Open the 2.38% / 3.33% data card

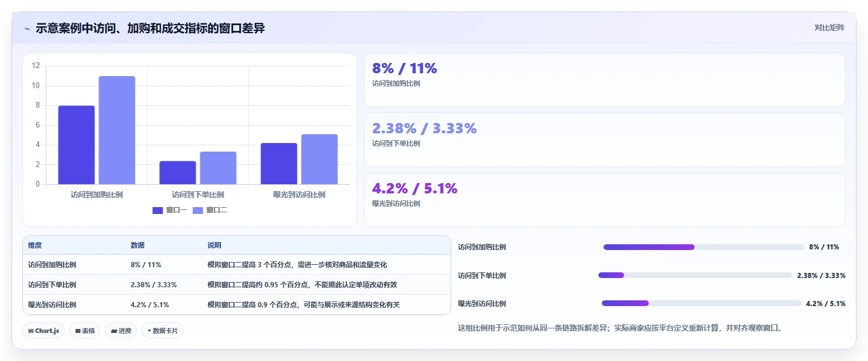605,140
